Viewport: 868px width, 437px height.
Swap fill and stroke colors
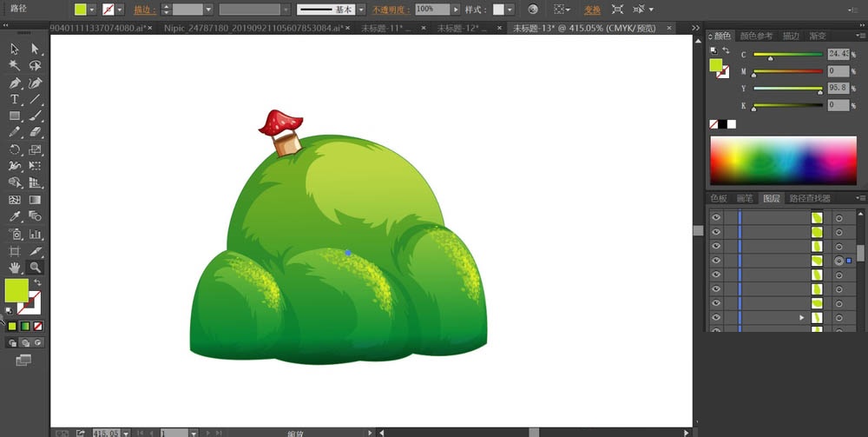pos(37,283)
